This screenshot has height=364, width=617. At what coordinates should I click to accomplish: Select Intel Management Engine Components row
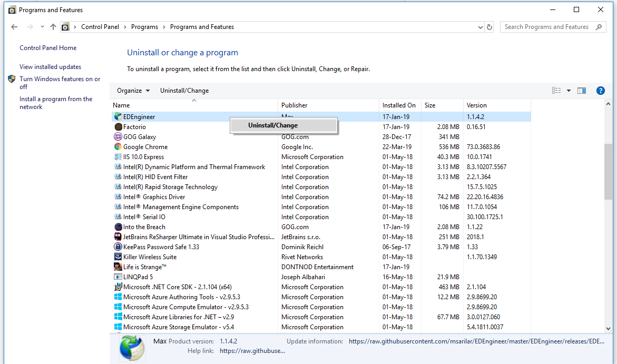(321, 206)
